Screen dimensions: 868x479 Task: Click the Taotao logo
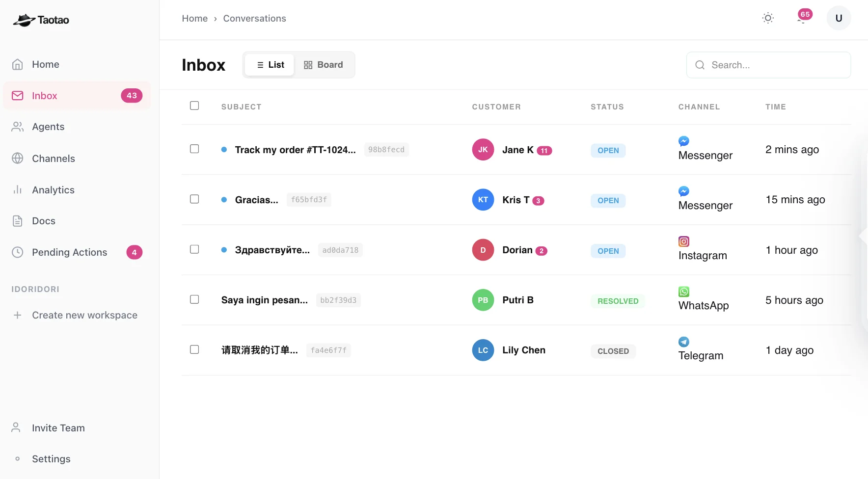pos(41,20)
